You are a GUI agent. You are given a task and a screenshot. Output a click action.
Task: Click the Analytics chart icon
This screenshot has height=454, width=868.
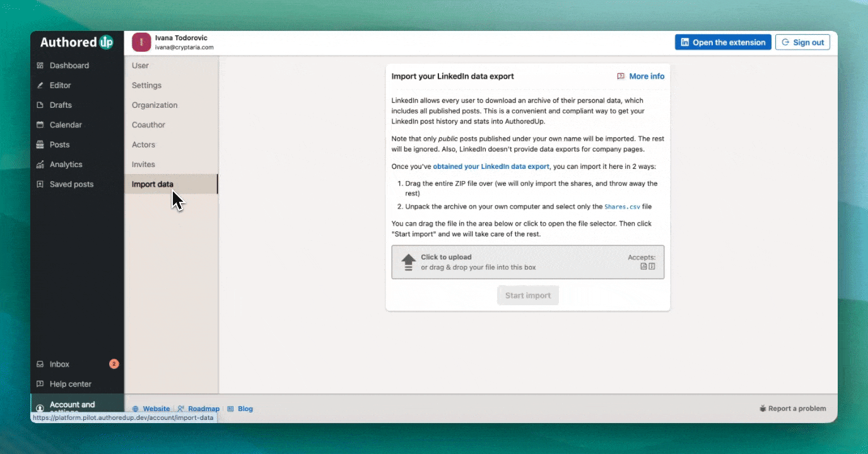[x=40, y=165]
